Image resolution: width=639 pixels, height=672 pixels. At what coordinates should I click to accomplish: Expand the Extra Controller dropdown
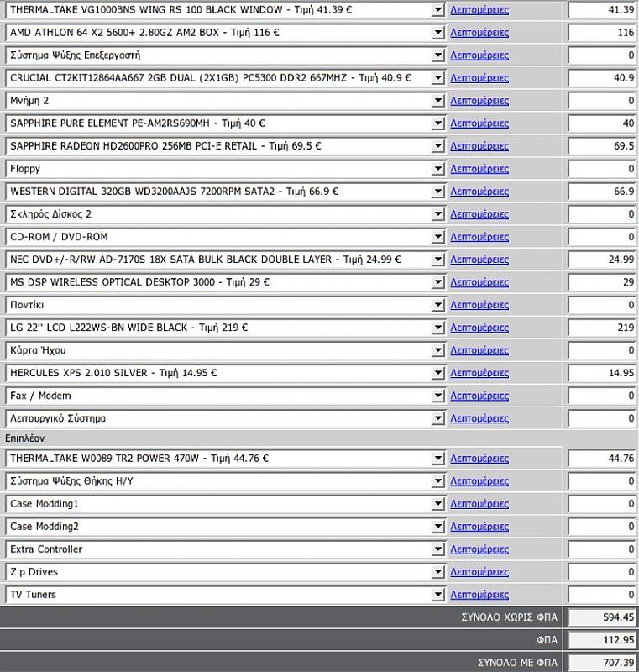point(225,549)
